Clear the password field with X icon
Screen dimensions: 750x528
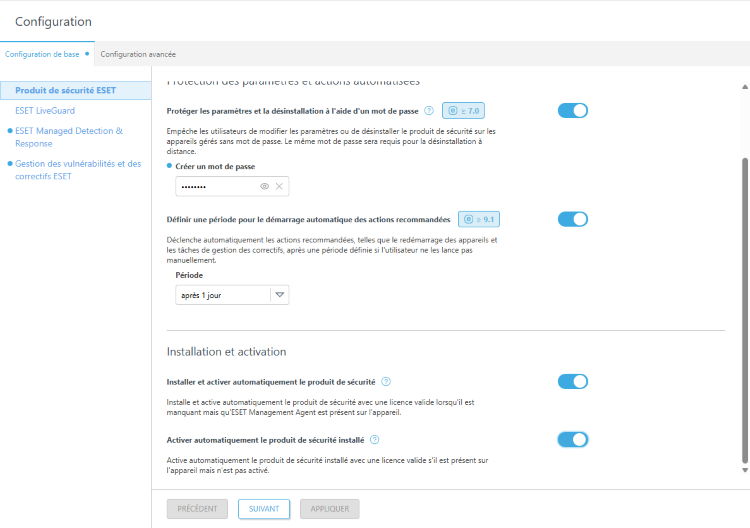[280, 186]
